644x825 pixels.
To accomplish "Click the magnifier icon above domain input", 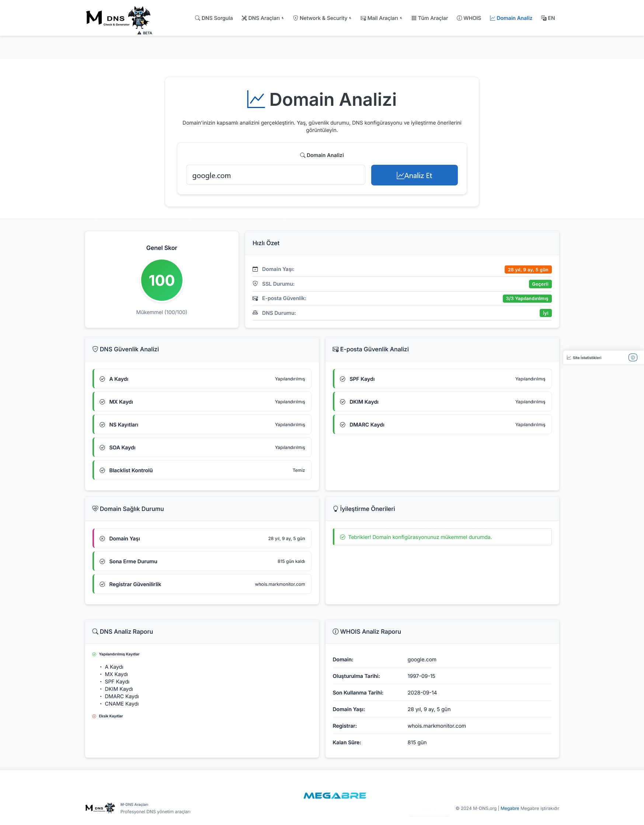I will click(303, 155).
